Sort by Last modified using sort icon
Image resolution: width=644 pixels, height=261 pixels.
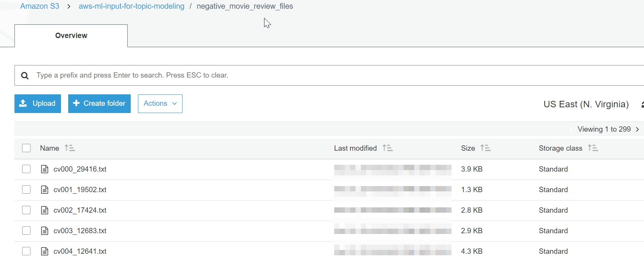click(388, 148)
